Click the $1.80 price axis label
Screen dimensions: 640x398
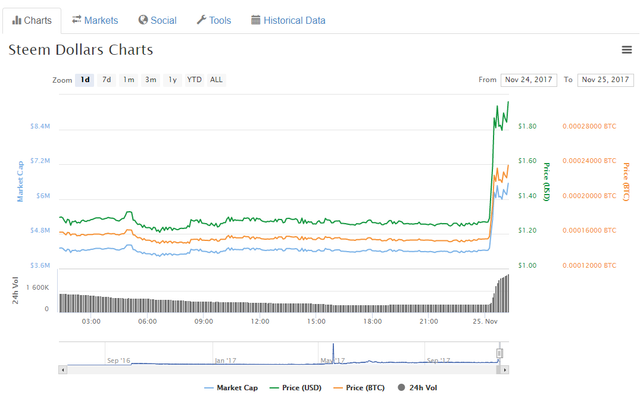527,127
